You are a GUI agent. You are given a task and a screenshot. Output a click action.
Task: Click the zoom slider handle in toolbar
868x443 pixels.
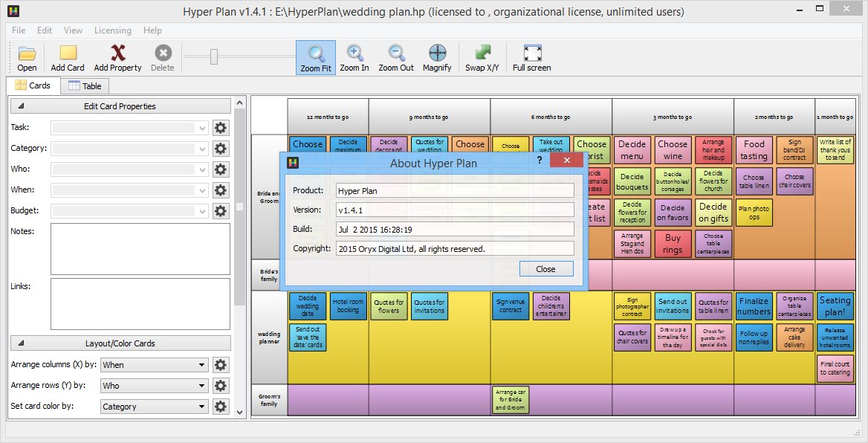214,56
